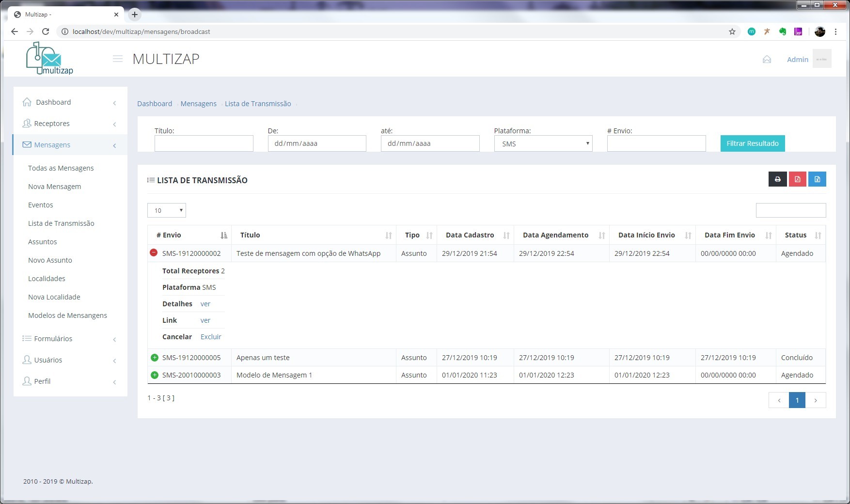850x504 pixels.
Task: Click the print button icon
Action: pos(778,179)
